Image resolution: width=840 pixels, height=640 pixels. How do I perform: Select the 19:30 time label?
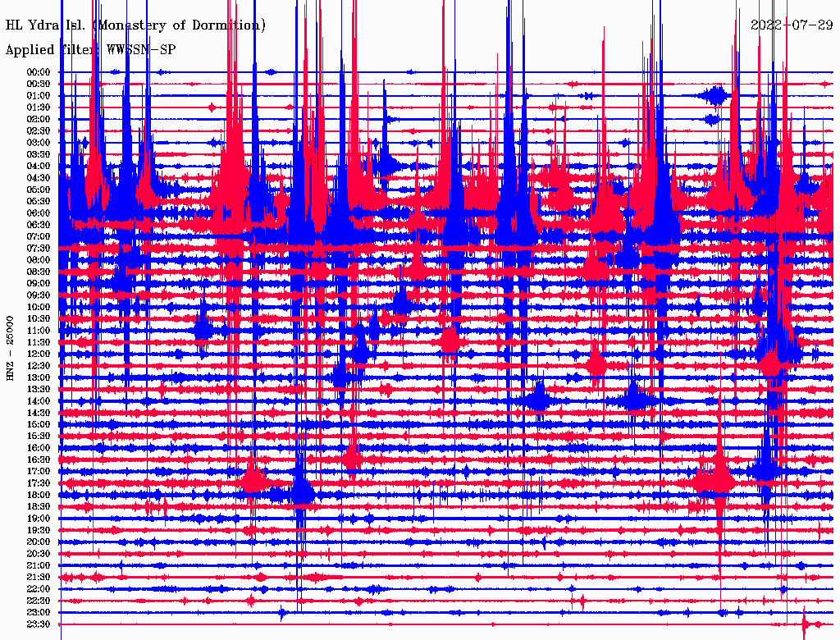[38, 531]
